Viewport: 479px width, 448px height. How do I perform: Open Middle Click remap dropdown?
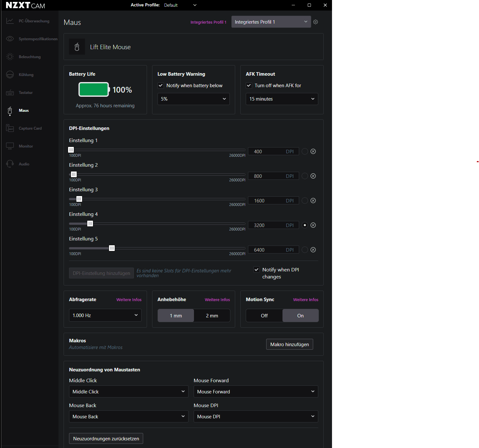(129, 391)
